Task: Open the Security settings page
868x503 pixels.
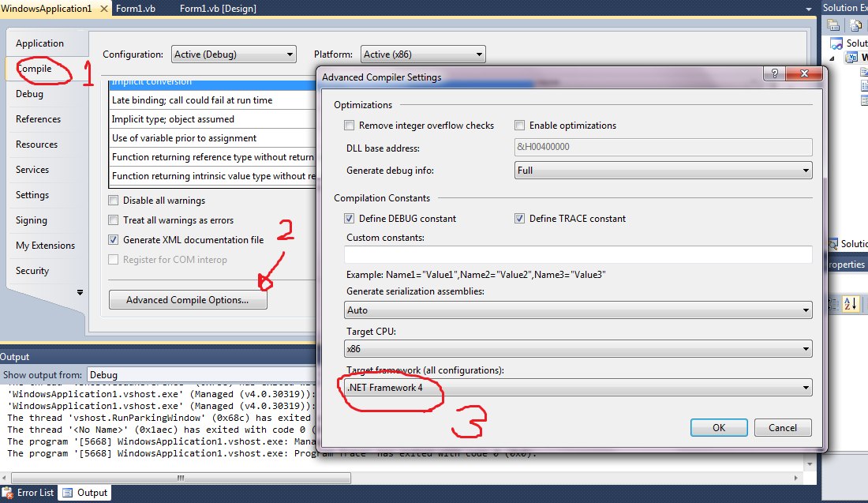Action: pos(47,270)
